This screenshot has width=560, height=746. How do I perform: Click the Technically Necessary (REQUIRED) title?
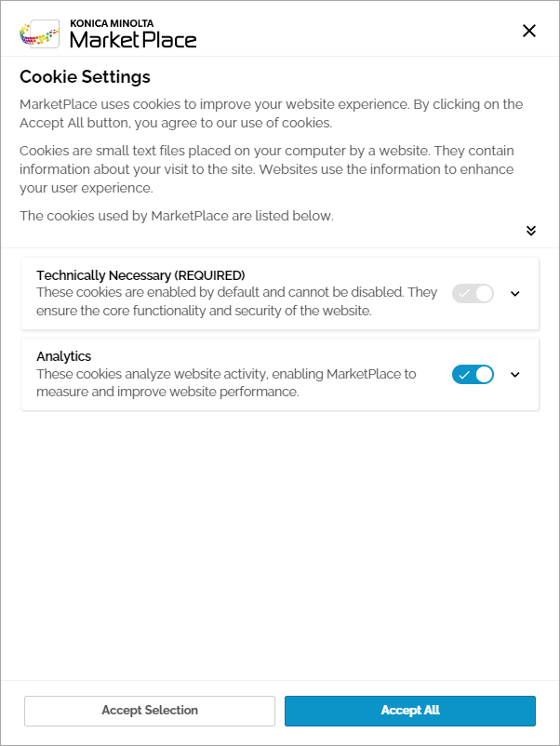pos(140,275)
